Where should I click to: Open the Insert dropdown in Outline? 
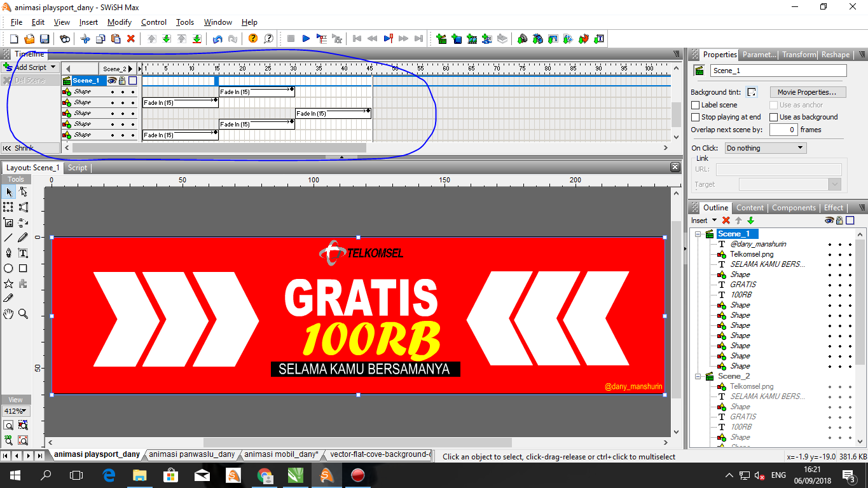704,220
